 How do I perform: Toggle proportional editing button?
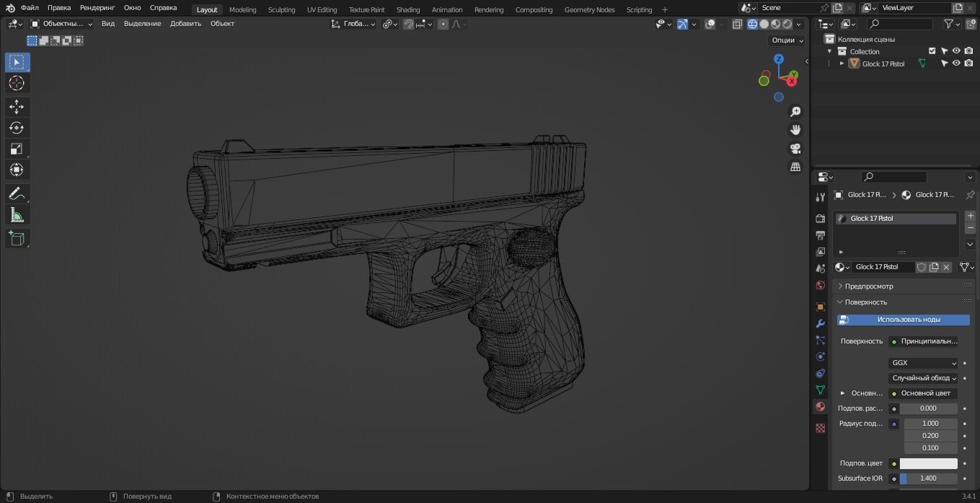(x=443, y=24)
